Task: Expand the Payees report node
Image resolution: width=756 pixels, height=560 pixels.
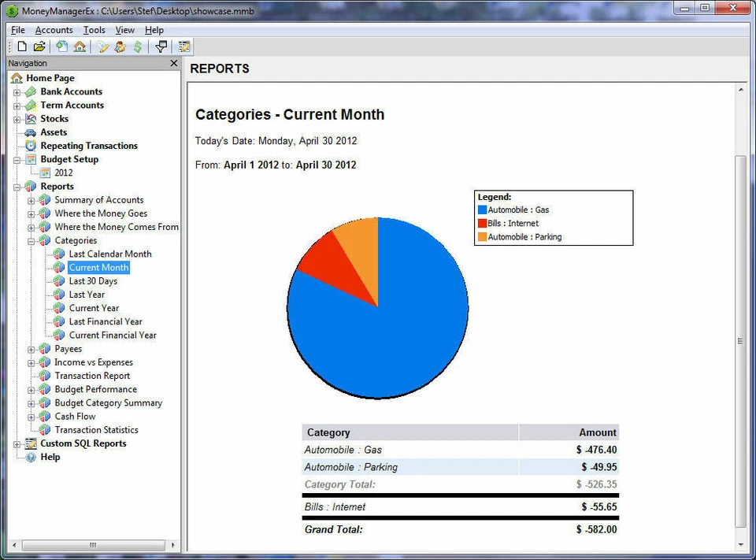Action: click(30, 348)
